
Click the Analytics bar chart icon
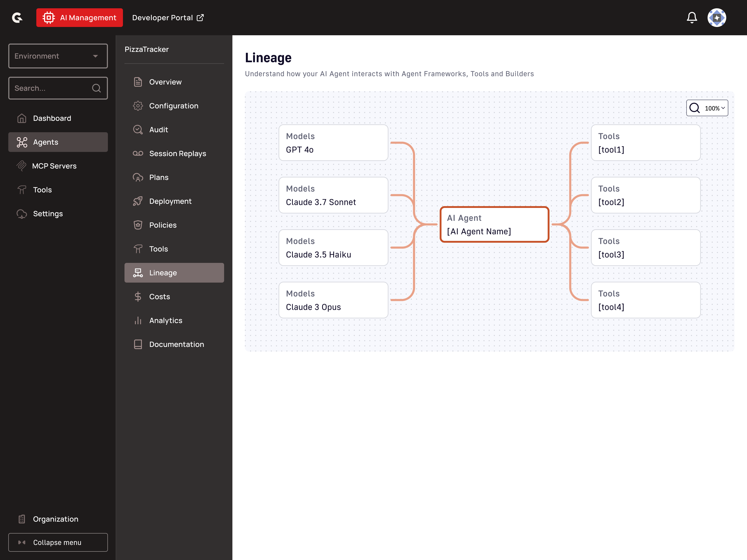(x=138, y=320)
